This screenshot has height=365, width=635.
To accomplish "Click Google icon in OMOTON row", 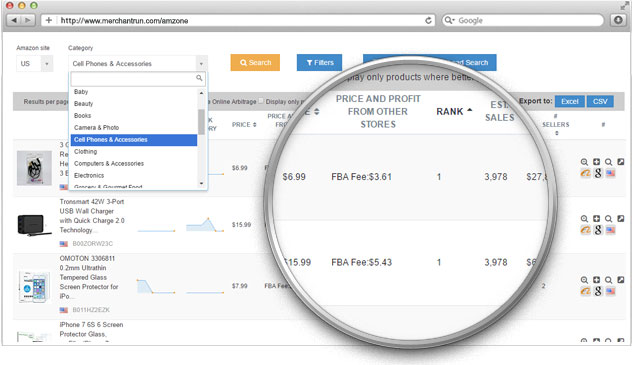I will tap(598, 291).
